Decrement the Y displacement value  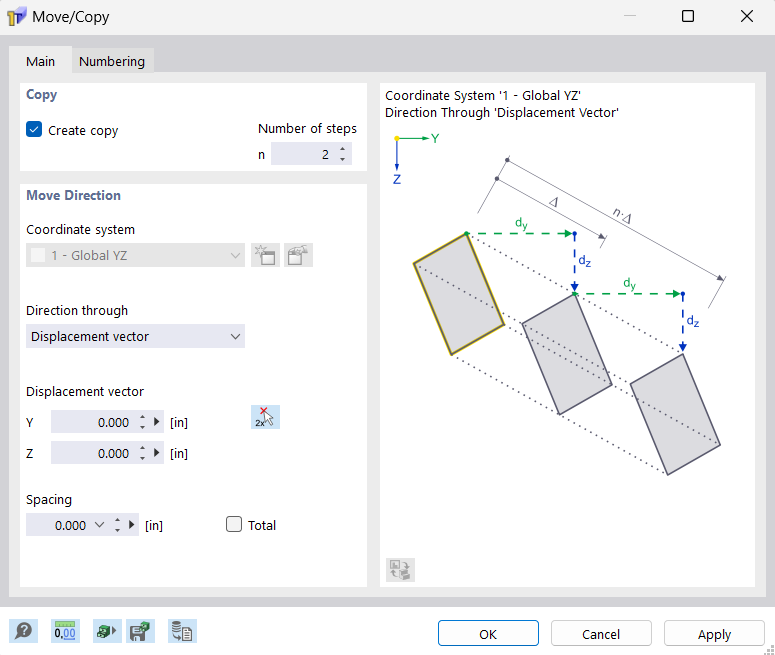[x=142, y=428]
